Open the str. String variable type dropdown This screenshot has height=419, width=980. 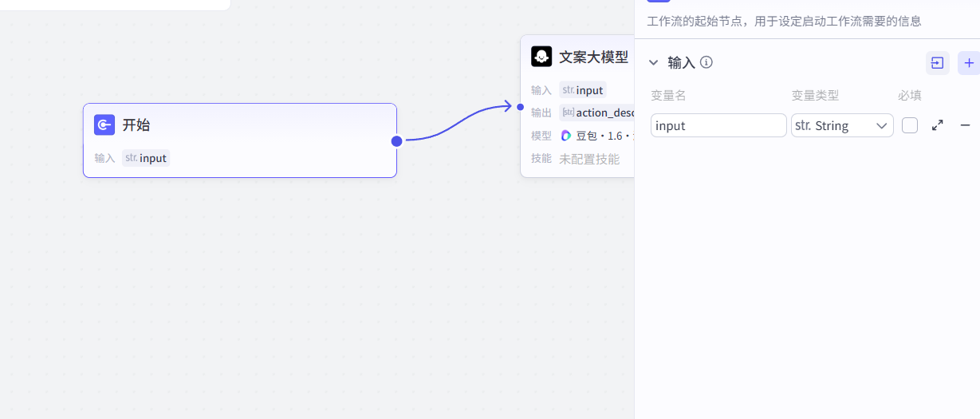click(x=842, y=125)
